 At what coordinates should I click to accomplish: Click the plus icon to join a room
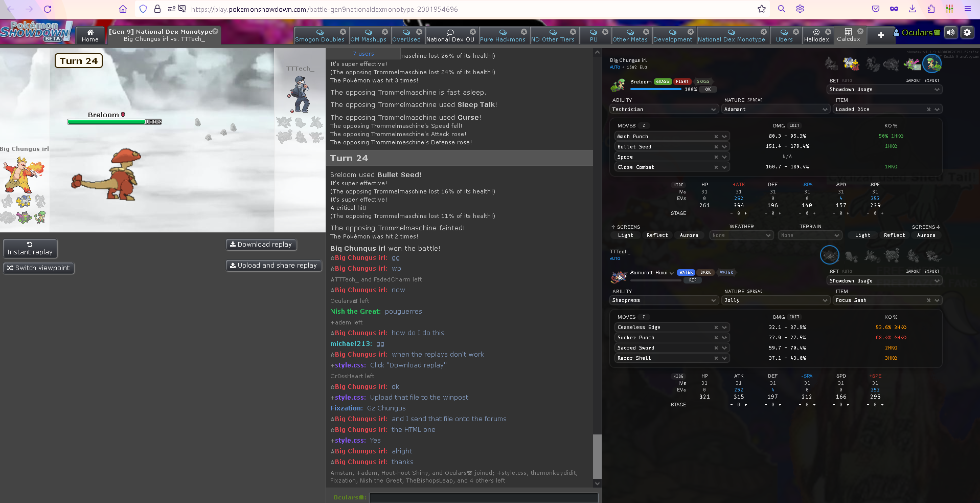pyautogui.click(x=881, y=35)
